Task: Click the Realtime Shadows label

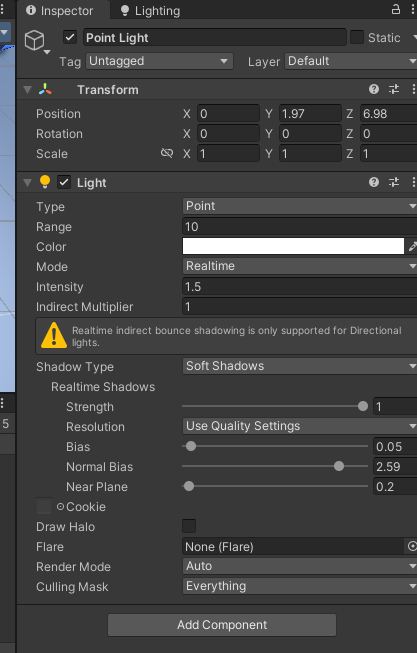Action: (x=103, y=387)
